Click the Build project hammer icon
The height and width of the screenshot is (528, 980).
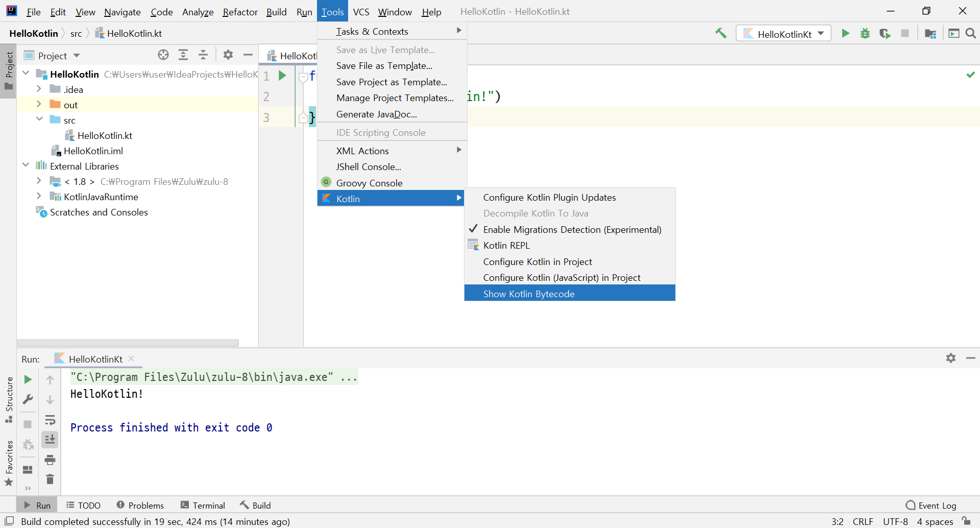(721, 34)
